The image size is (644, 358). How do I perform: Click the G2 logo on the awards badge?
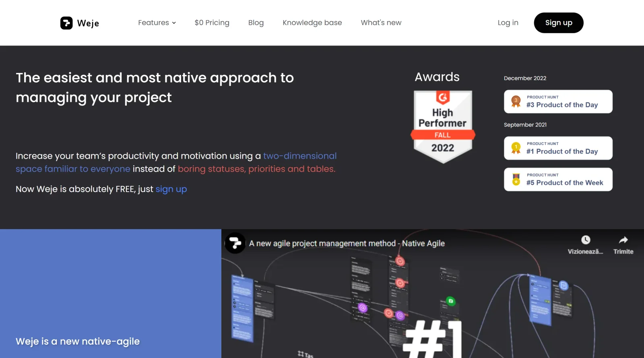coord(443,97)
